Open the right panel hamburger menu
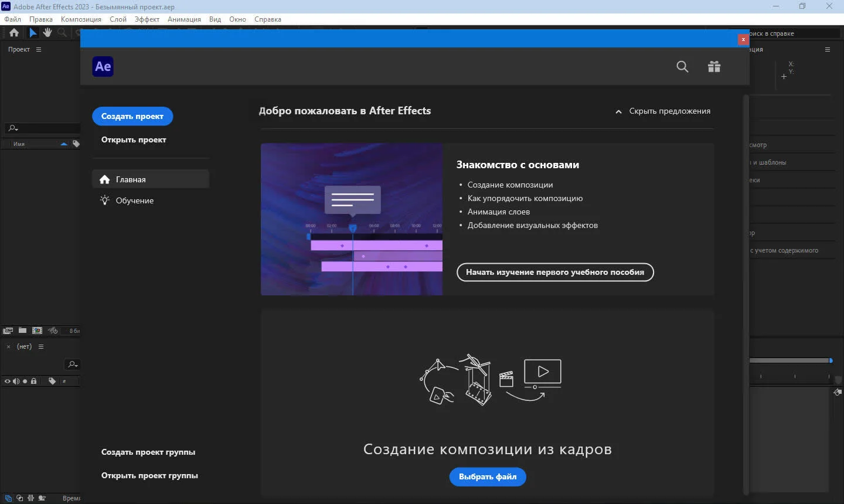The width and height of the screenshot is (844, 504). click(x=828, y=49)
